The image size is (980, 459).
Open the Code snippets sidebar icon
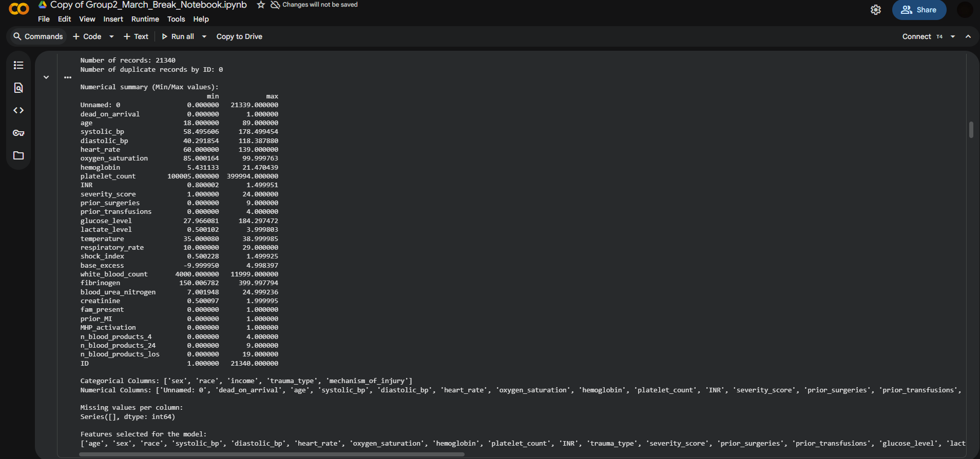tap(18, 110)
